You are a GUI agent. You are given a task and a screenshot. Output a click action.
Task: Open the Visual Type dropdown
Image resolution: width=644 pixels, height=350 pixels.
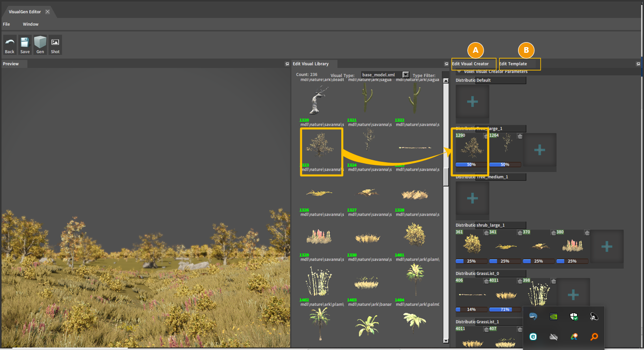(405, 75)
